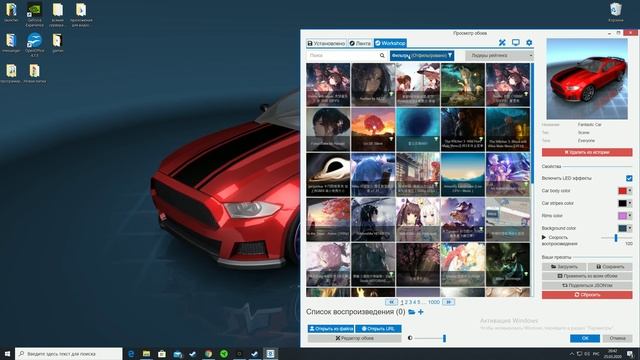Switch to the Лента tab
Image resolution: width=640 pixels, height=360 pixels.
pyautogui.click(x=360, y=43)
